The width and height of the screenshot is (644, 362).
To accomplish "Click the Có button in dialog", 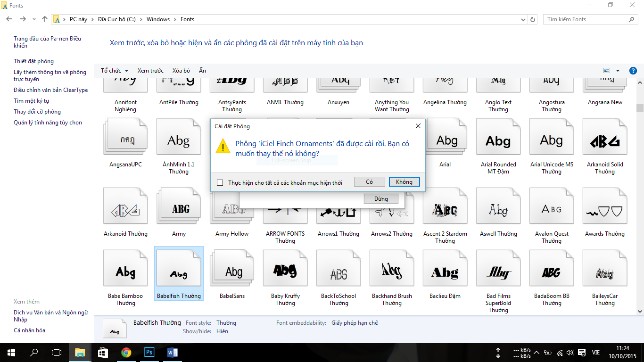I will click(370, 182).
